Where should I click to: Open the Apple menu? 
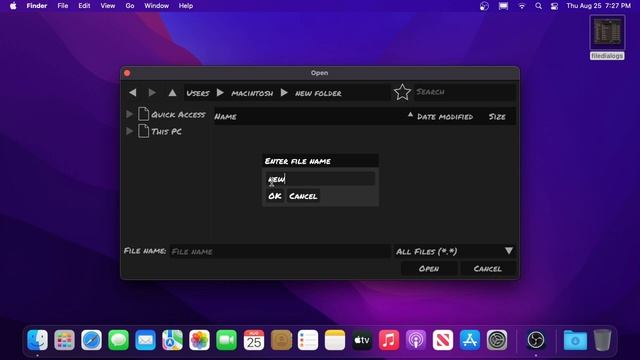(13, 6)
